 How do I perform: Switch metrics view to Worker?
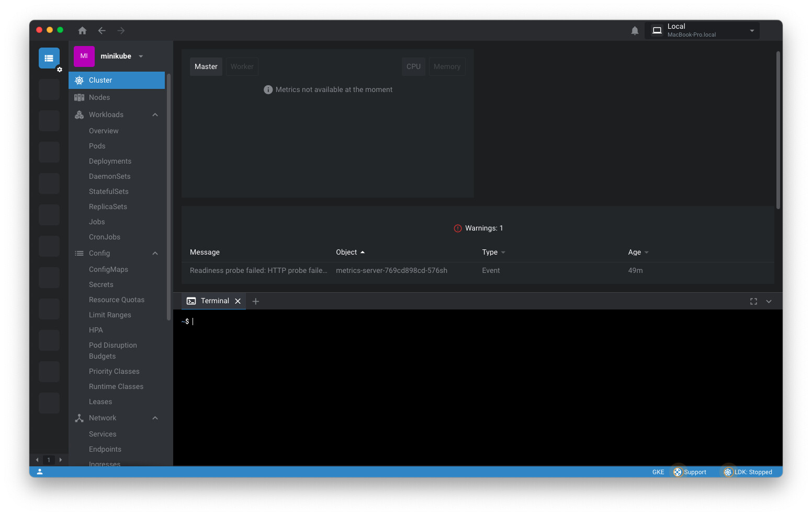(x=242, y=66)
